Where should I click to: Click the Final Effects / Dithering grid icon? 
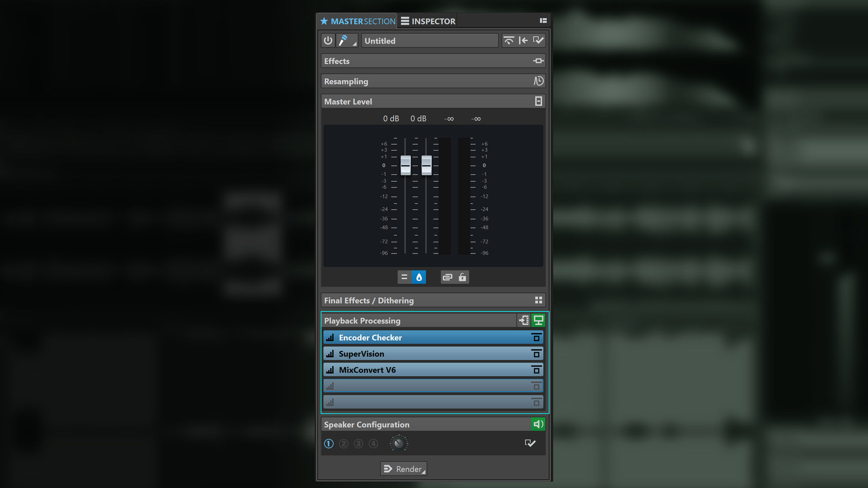point(539,300)
